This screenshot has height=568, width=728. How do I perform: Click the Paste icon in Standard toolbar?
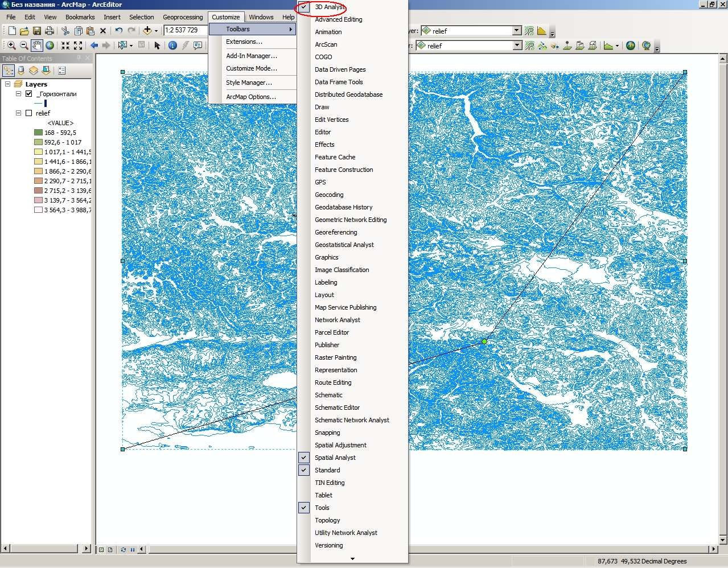[x=91, y=31]
